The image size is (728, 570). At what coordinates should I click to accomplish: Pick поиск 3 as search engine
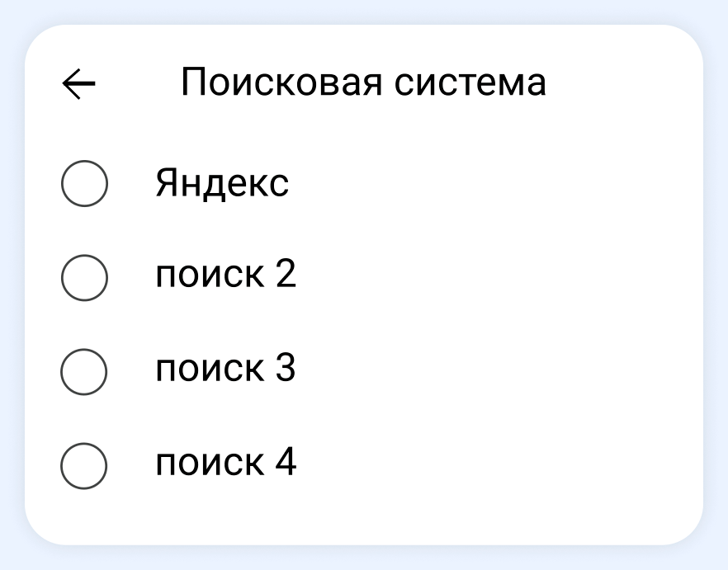[x=84, y=370]
